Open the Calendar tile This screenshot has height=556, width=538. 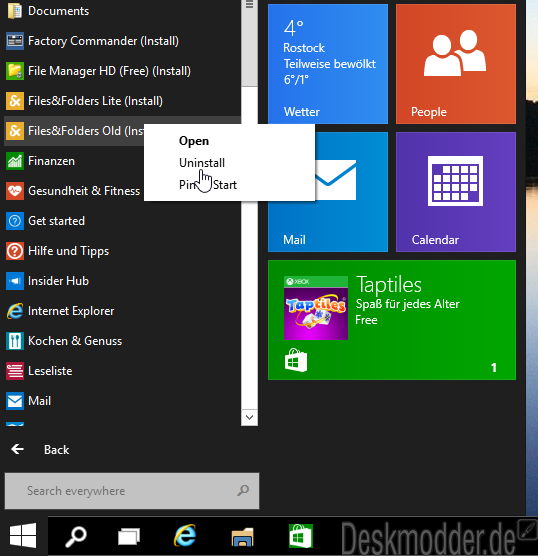(456, 192)
